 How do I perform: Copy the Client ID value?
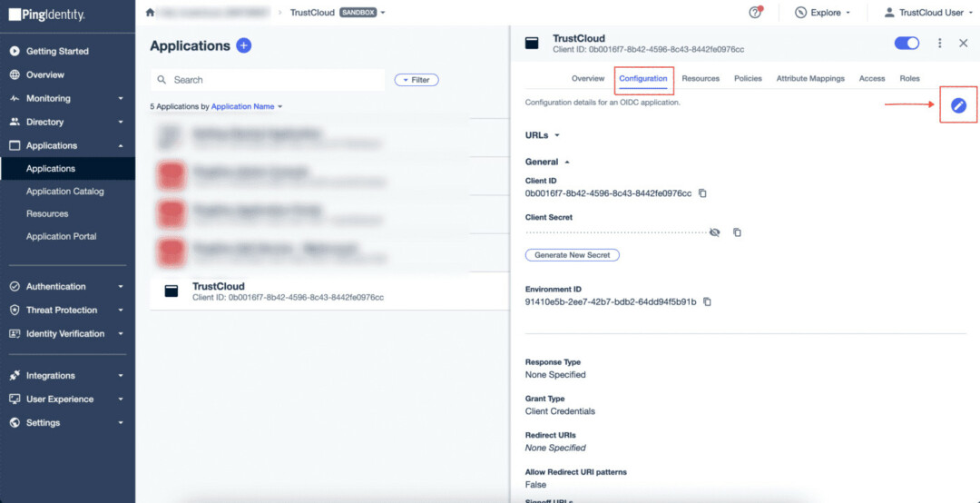click(x=701, y=193)
